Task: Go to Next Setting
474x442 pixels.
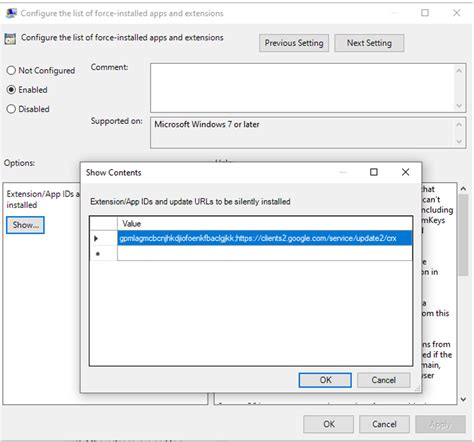Action: tap(369, 43)
